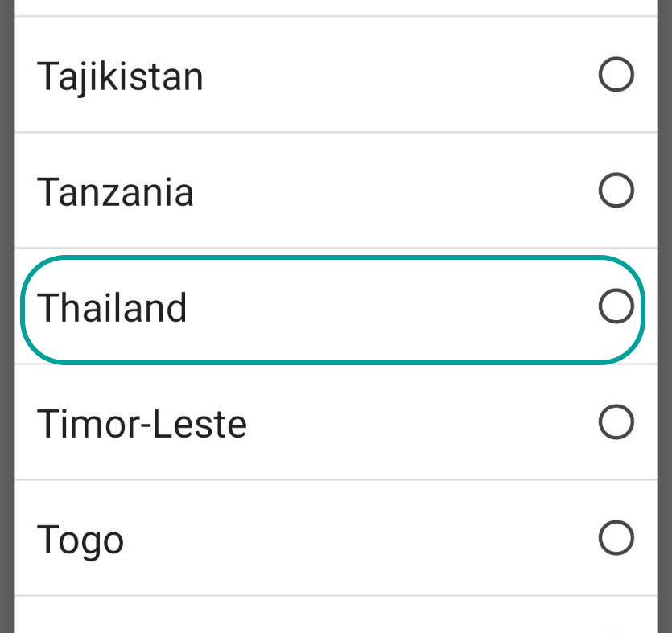Click the Tanzania country label
The width and height of the screenshot is (672, 633).
[115, 192]
